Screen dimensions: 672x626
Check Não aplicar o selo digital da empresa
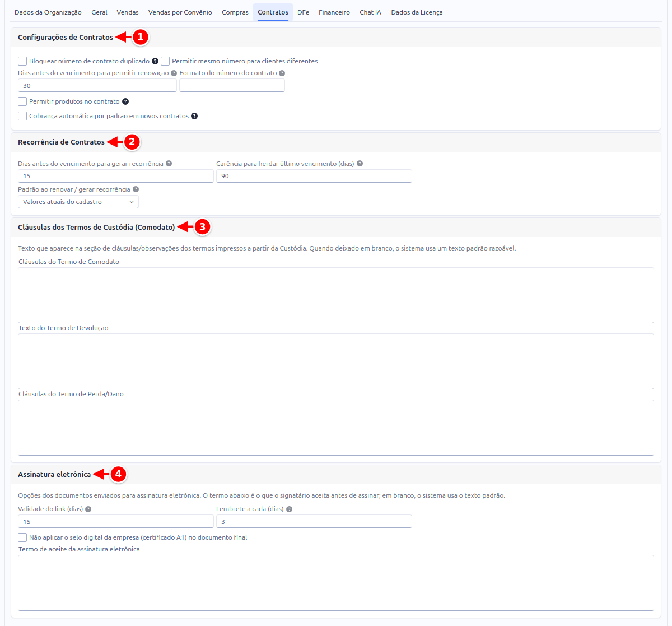point(22,537)
